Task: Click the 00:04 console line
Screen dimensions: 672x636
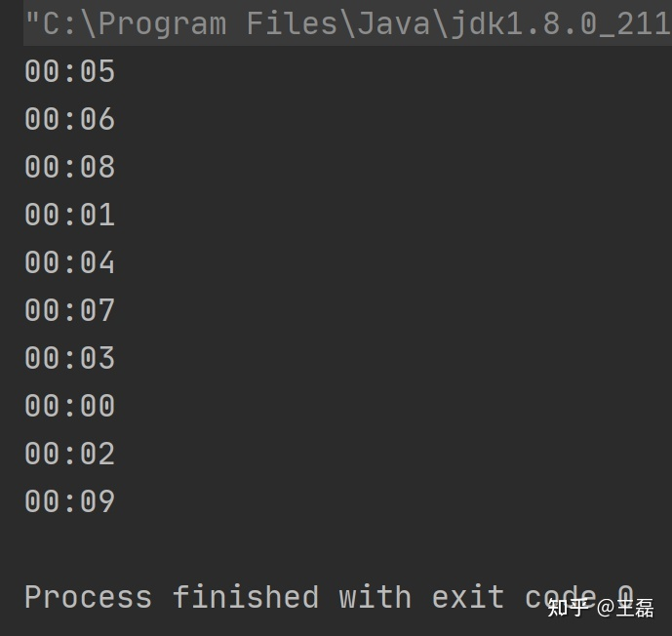Action: click(x=69, y=262)
